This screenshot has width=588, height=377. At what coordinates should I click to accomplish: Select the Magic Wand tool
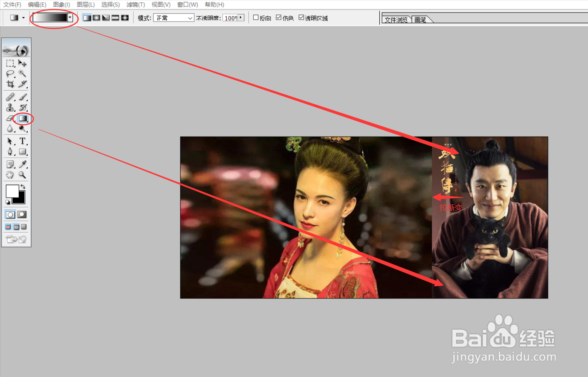[23, 74]
